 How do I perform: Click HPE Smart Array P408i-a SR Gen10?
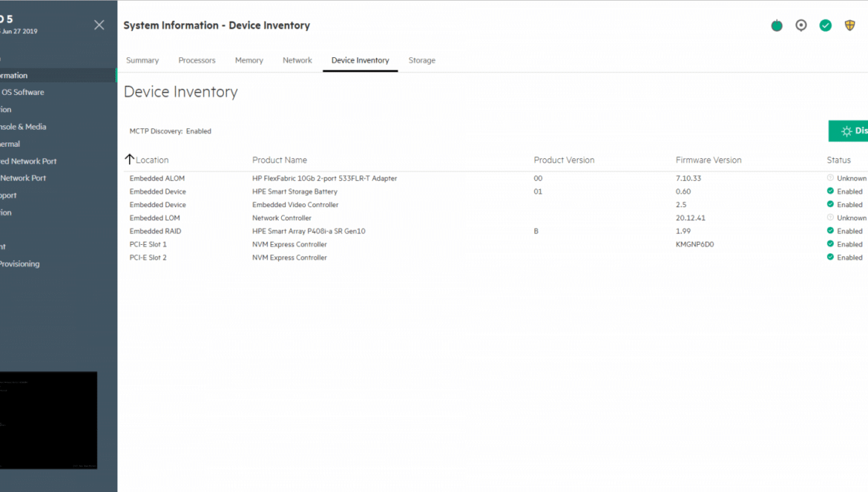[309, 232]
